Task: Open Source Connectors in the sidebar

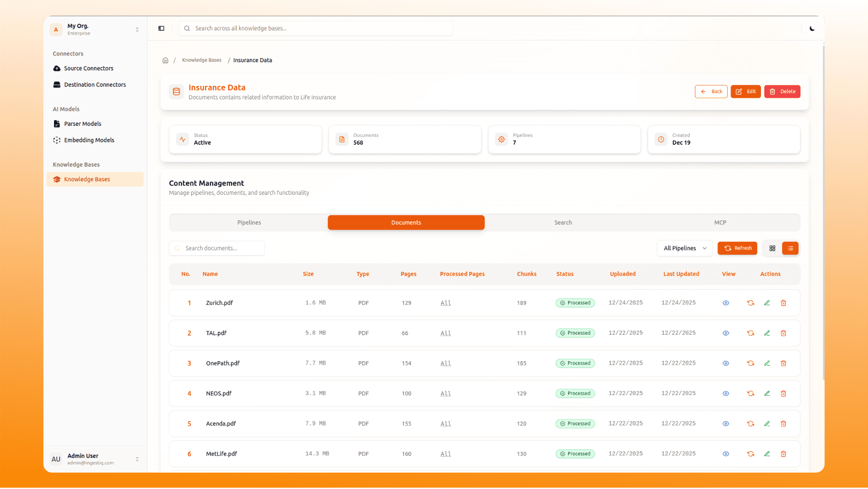Action: (x=89, y=68)
